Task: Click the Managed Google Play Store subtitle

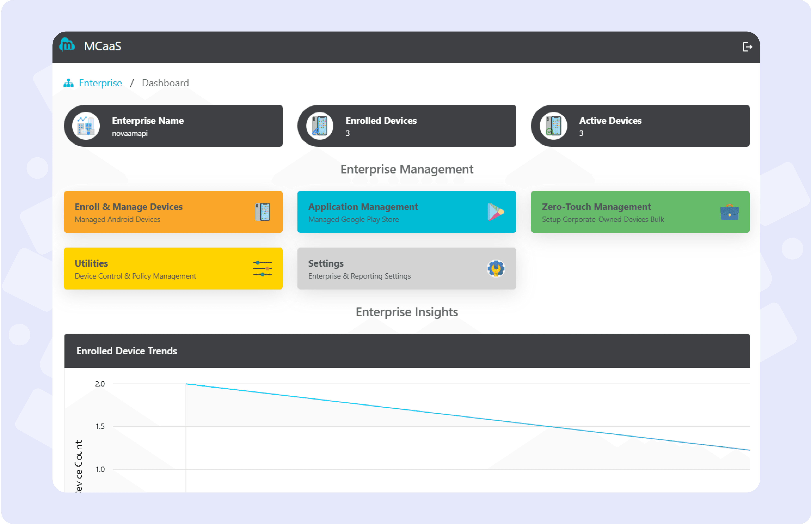Action: click(354, 220)
